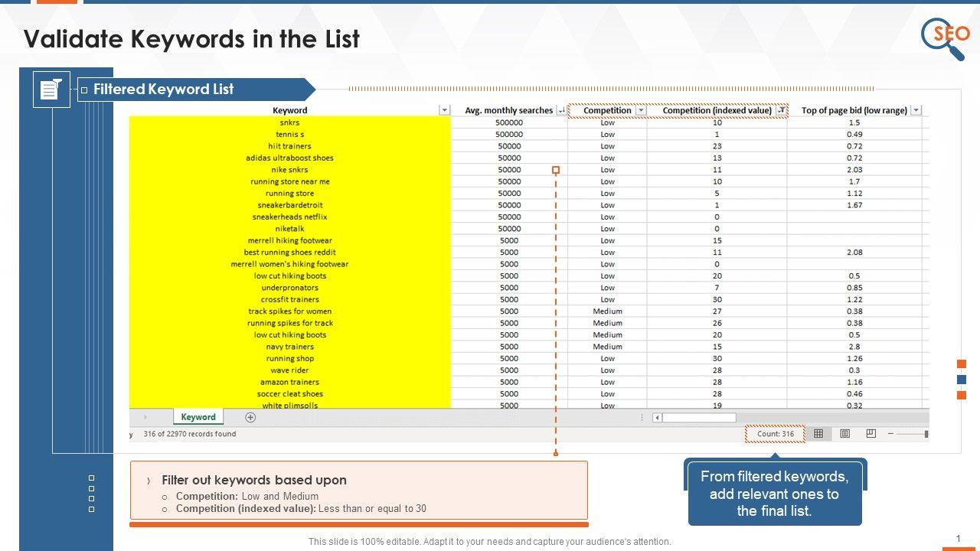Switch to Page Layout view
The width and height of the screenshot is (980, 551).
844,434
